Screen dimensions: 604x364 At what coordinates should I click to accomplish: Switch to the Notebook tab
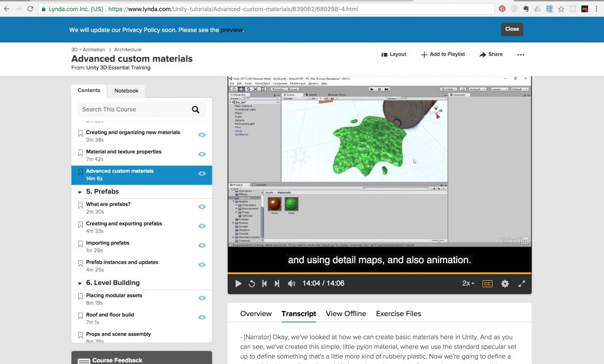point(126,90)
